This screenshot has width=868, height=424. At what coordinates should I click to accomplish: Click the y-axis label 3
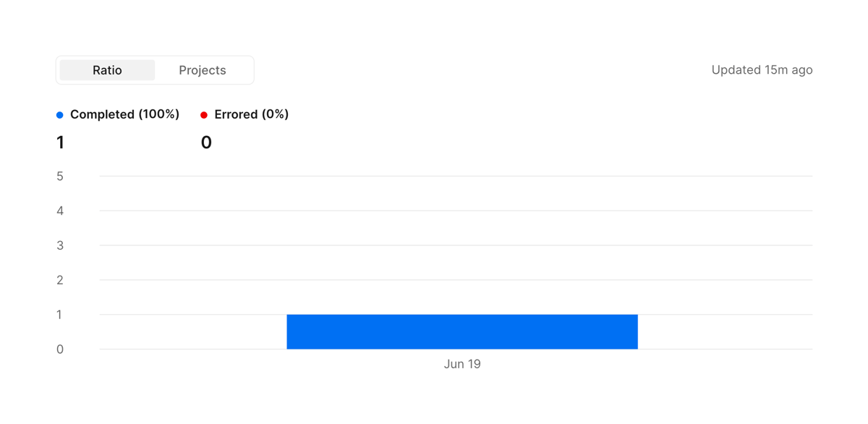point(60,245)
